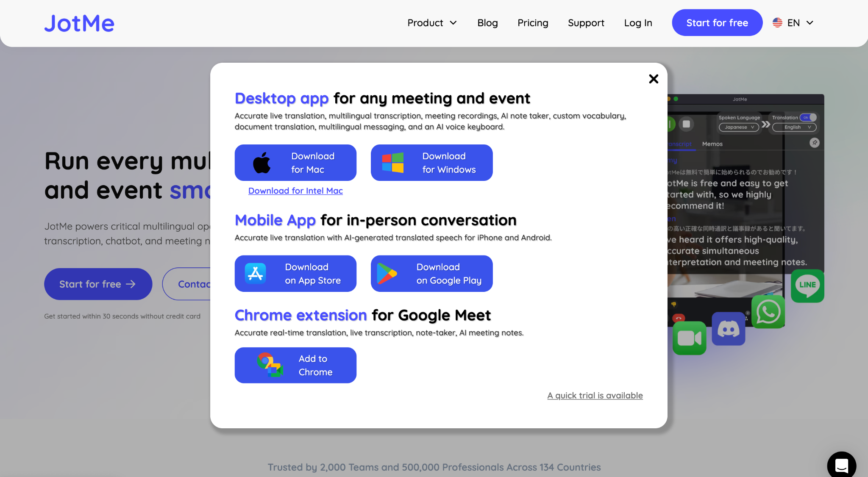Click the Download for Windows label text

(449, 163)
